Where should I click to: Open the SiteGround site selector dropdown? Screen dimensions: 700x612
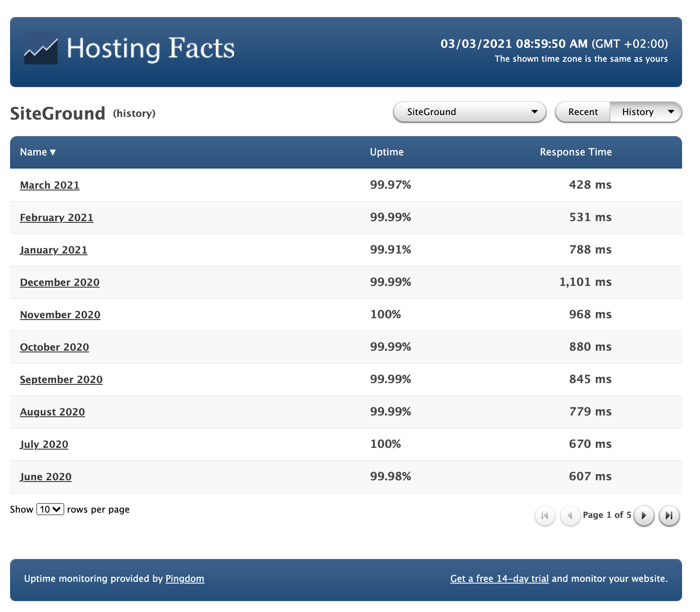pyautogui.click(x=470, y=112)
